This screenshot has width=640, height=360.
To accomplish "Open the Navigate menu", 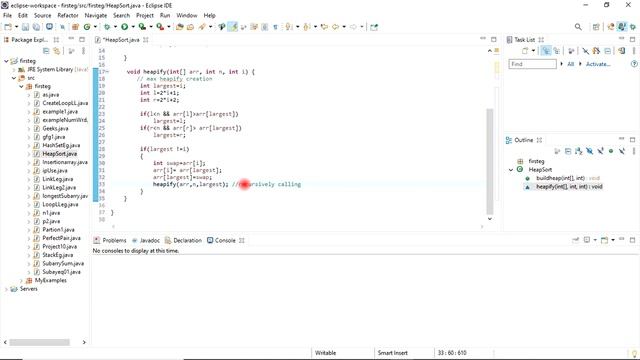I will (96, 16).
